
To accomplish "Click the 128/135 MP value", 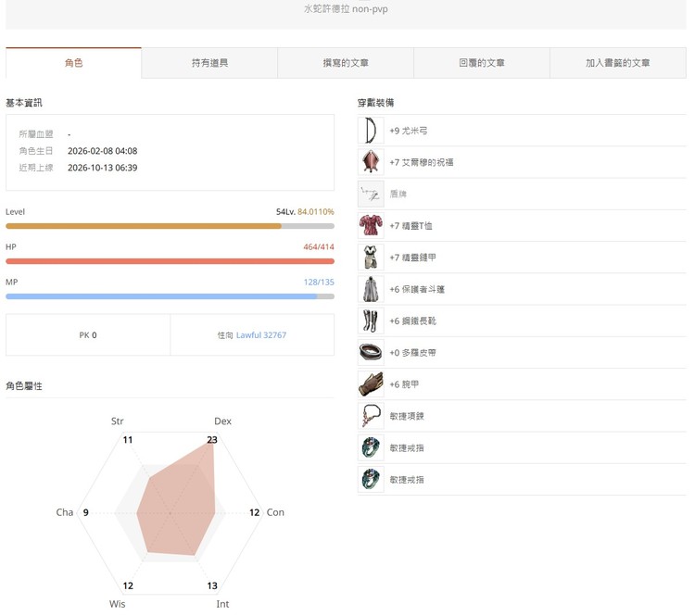I will 319,283.
